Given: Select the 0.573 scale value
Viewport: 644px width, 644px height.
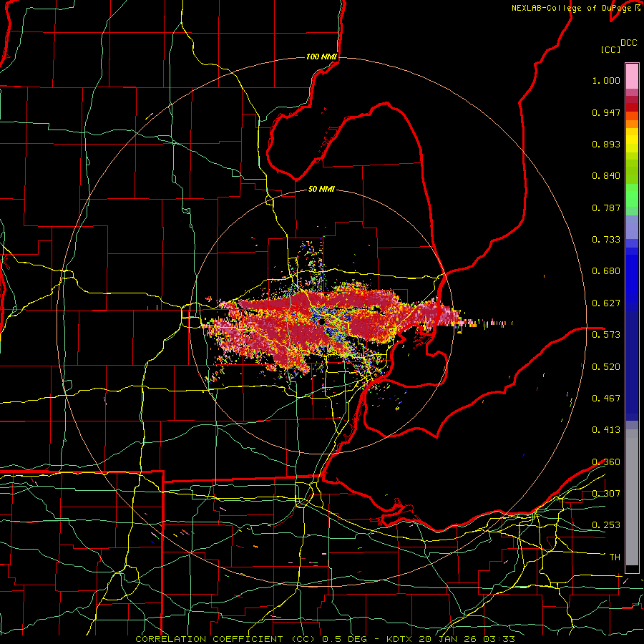Looking at the screenshot, I should (x=606, y=334).
